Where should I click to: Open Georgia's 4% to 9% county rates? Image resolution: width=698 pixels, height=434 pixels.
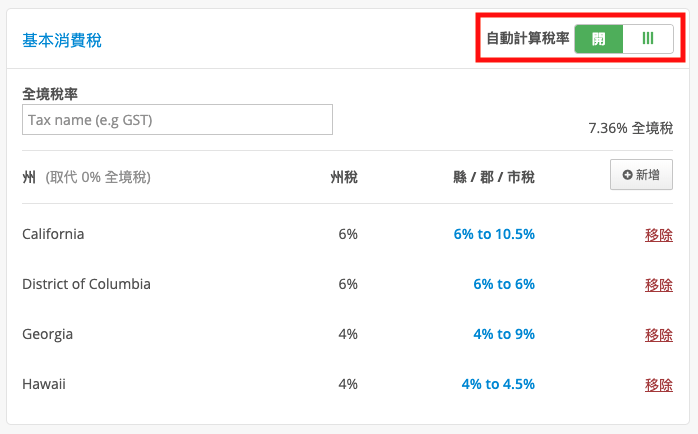(x=503, y=334)
